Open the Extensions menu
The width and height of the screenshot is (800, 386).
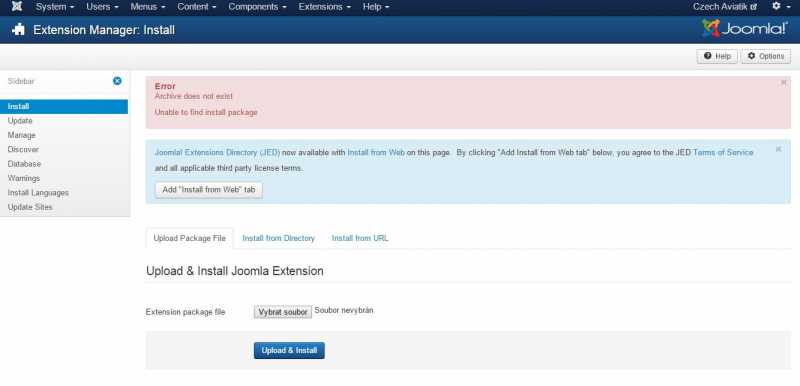click(324, 7)
